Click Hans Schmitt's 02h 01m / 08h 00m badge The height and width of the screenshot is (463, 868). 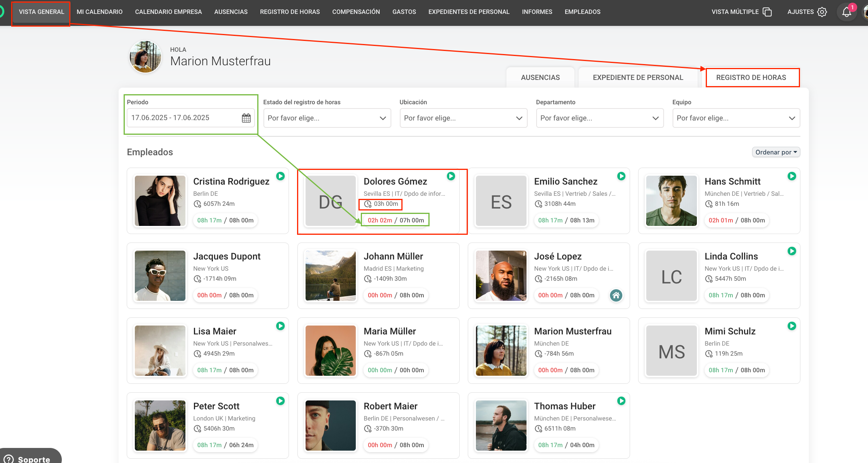(x=737, y=220)
